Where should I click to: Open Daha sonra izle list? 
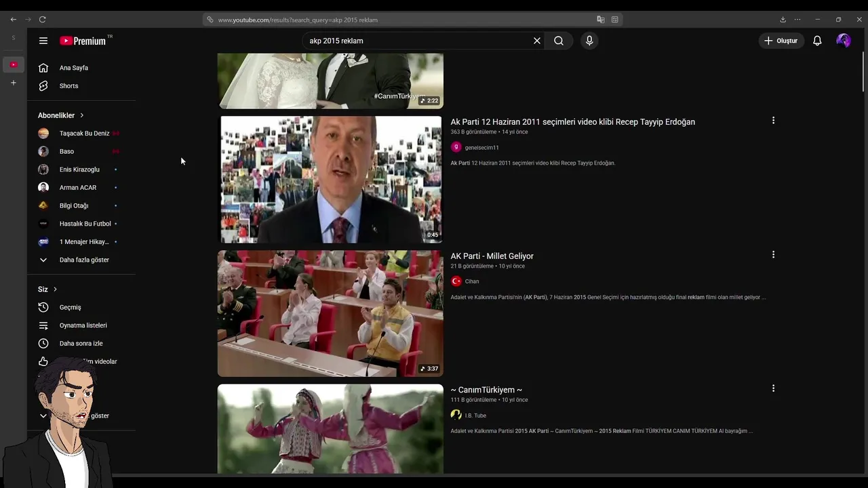tap(81, 344)
